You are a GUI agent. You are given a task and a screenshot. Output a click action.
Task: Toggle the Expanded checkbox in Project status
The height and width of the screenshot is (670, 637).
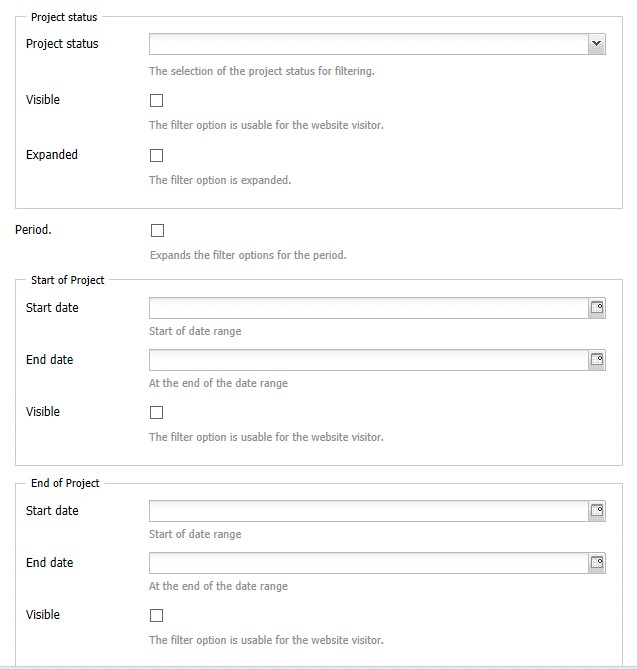point(156,156)
